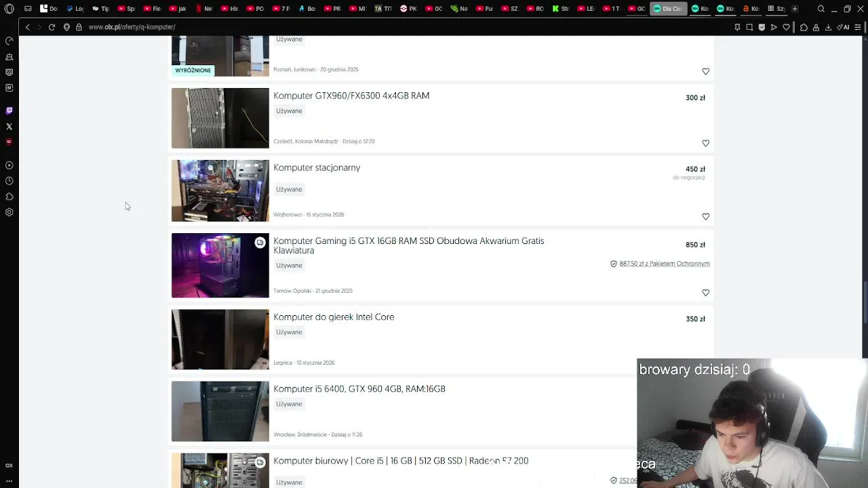Open 'Komputer stacjonarny' listing title
Image resolution: width=868 pixels, height=488 pixels.
(x=317, y=167)
